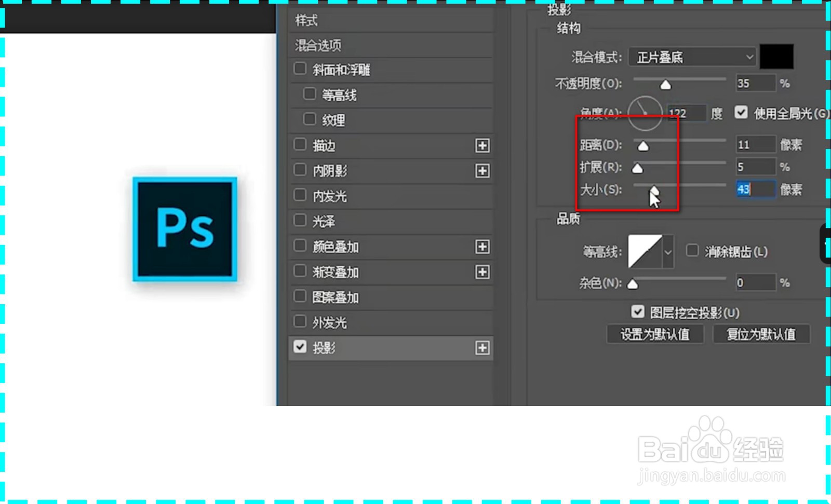Add another 描边 effect with plus icon
Viewport: 831px width, 504px height.
point(482,146)
